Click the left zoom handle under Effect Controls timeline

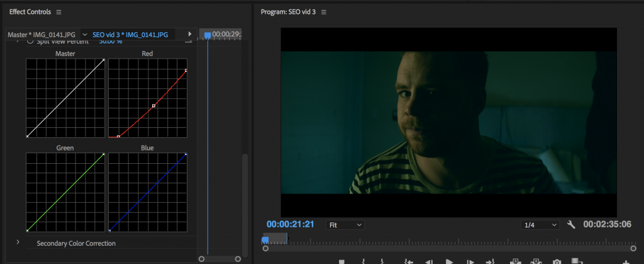pyautogui.click(x=201, y=259)
